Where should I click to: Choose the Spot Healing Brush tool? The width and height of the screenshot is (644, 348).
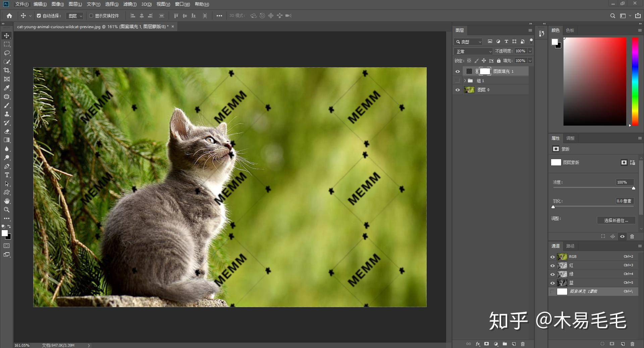(x=7, y=96)
